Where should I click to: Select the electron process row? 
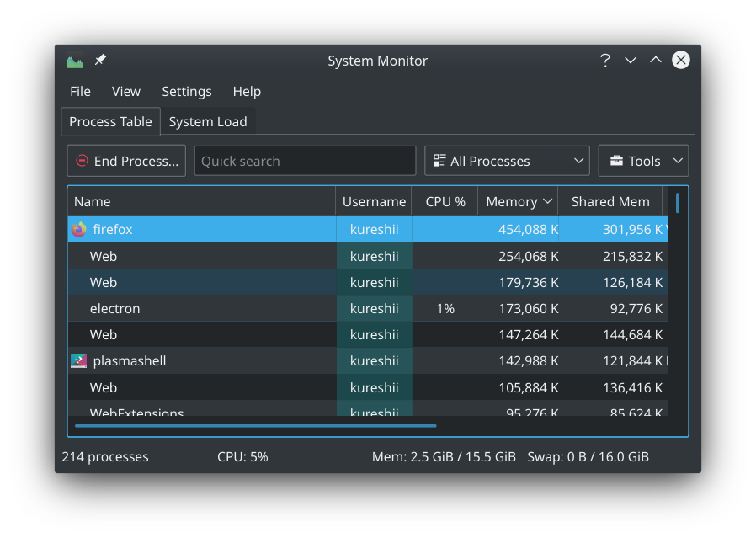point(368,308)
